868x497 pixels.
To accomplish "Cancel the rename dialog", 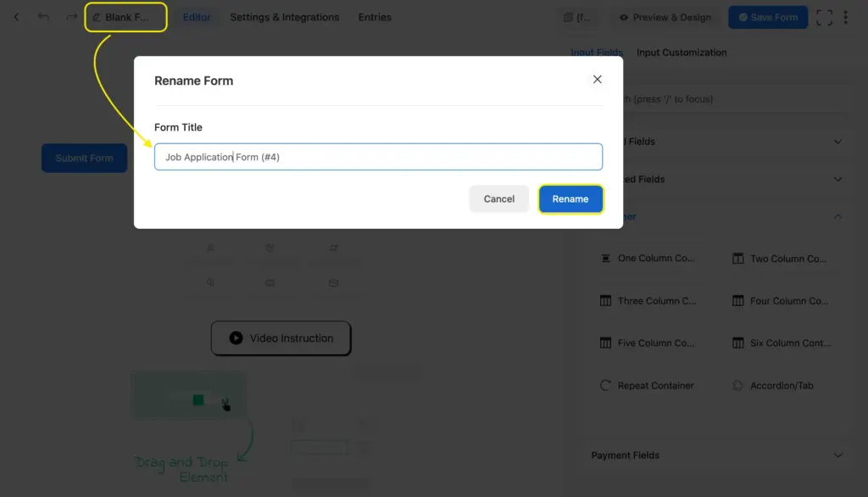I will point(498,199).
